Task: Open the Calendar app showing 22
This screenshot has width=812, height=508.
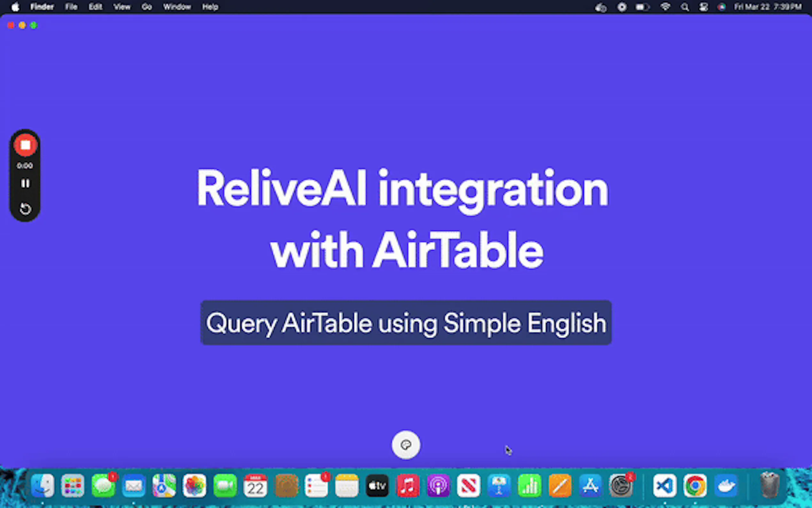Action: [x=255, y=486]
